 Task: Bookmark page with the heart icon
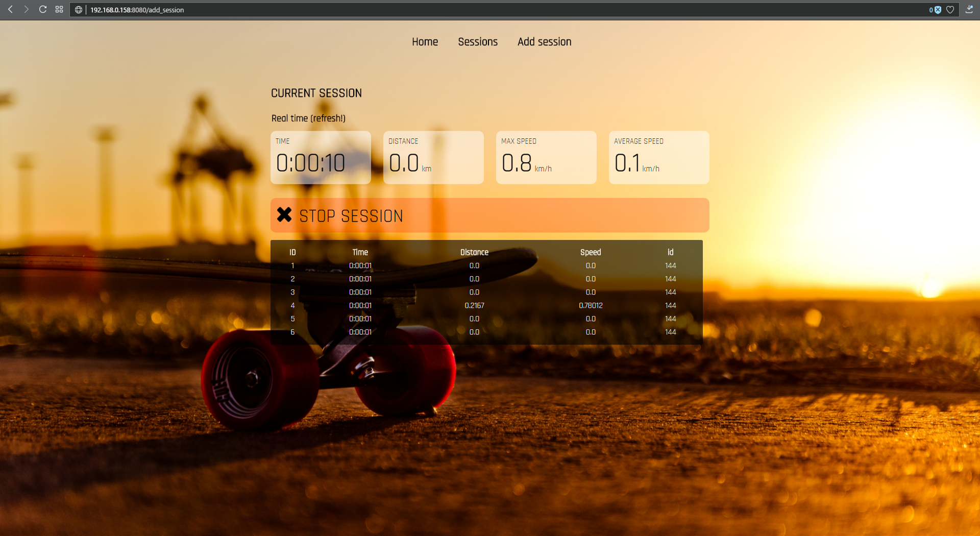point(950,10)
